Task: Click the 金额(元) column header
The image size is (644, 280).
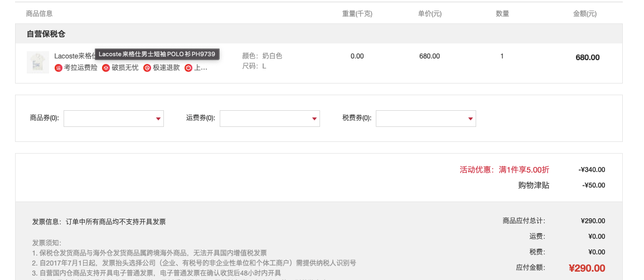Action: pos(585,13)
